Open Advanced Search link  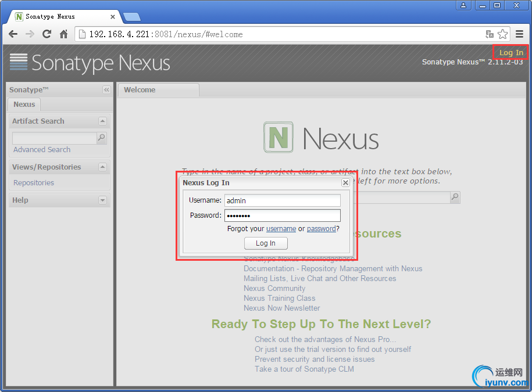(x=42, y=150)
